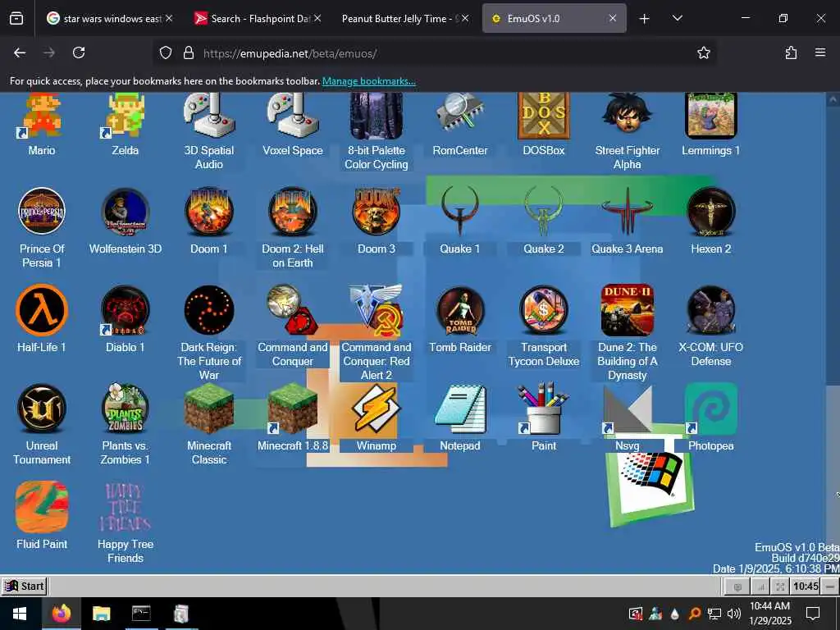840x630 pixels.
Task: Open the Doom 1 icon
Action: (x=209, y=212)
